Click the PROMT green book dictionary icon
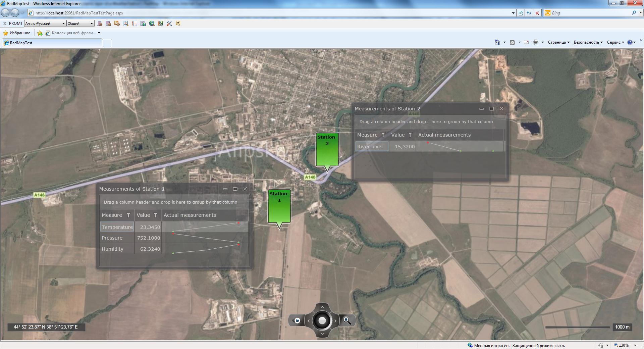644x349 pixels. pos(160,23)
